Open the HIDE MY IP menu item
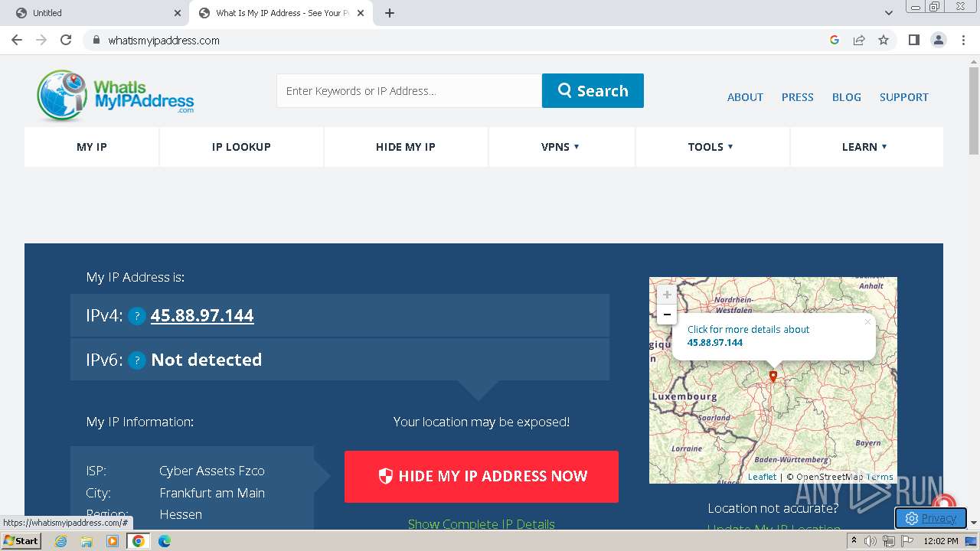The image size is (980, 551). tap(406, 147)
